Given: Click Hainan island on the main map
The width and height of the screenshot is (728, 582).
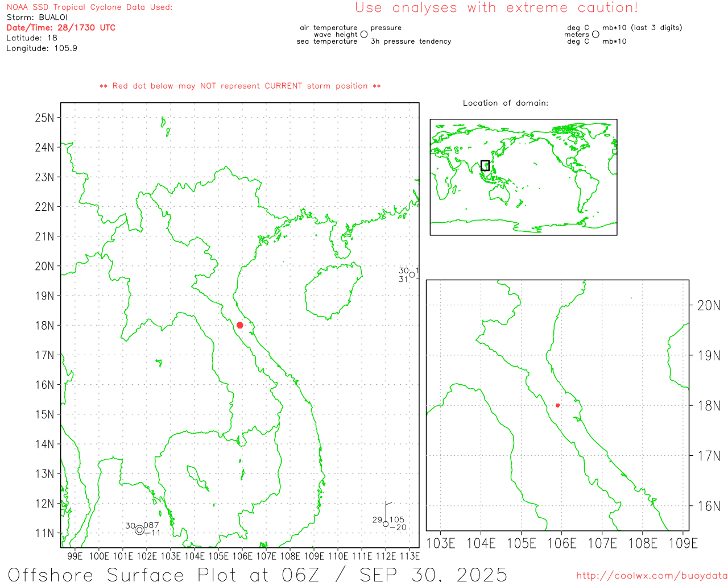Looking at the screenshot, I should (333, 290).
